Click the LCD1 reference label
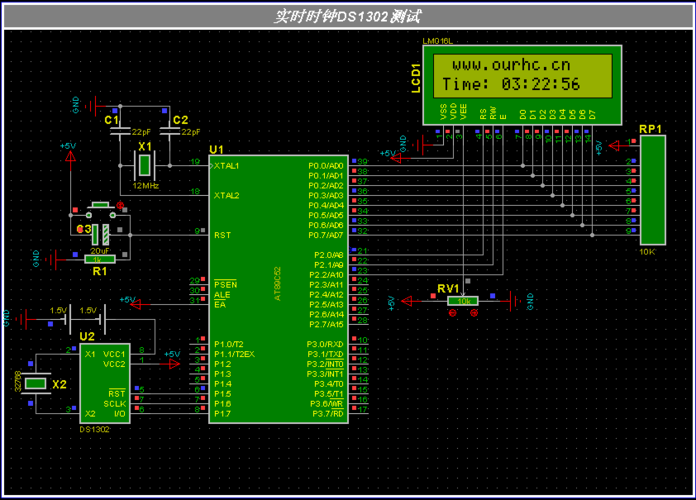Image resolution: width=696 pixels, height=500 pixels. [x=416, y=78]
